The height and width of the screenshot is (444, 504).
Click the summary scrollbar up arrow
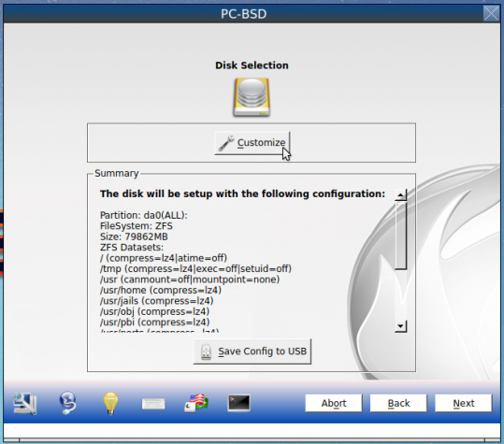(400, 194)
